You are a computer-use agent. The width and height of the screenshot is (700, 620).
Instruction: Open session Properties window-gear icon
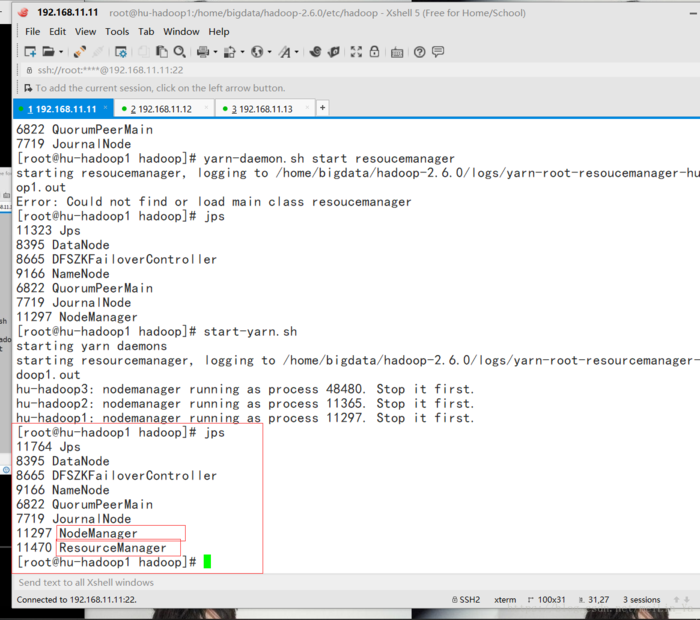(121, 52)
